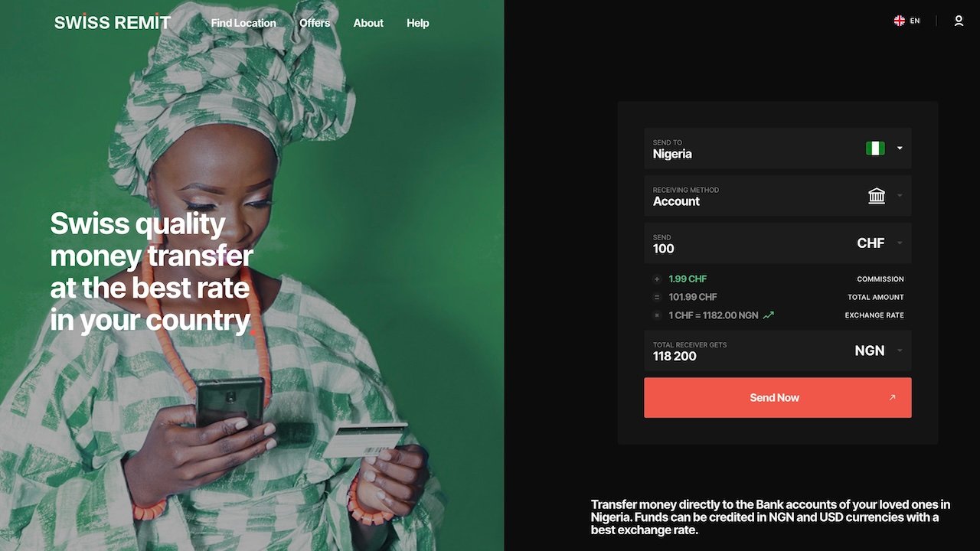The height and width of the screenshot is (551, 980).
Task: Open the CHF send currency dropdown
Action: (x=879, y=243)
